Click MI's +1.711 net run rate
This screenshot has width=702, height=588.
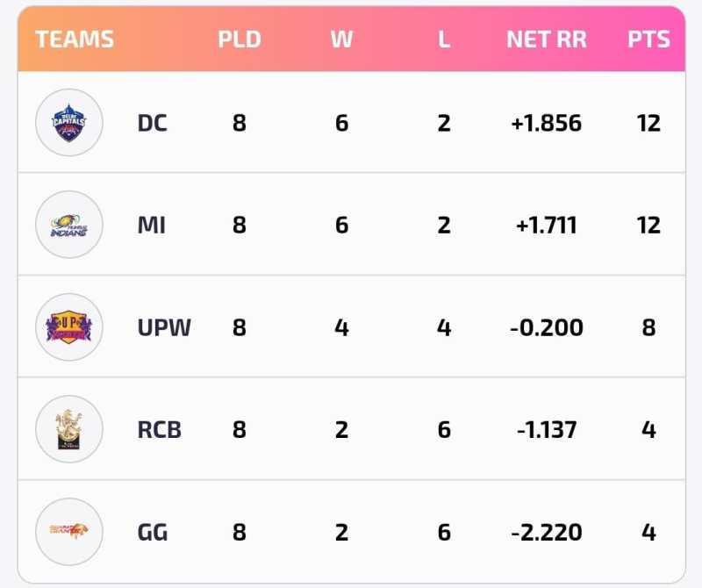(546, 226)
